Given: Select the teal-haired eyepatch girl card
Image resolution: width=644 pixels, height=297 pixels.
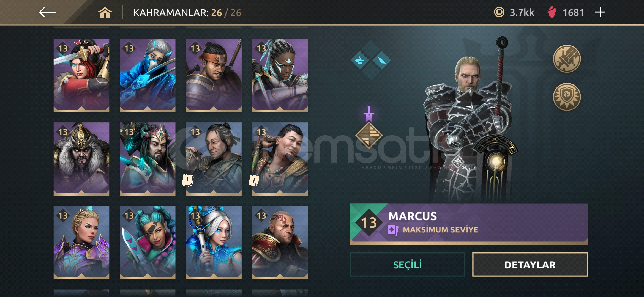Looking at the screenshot, I should pos(148,243).
